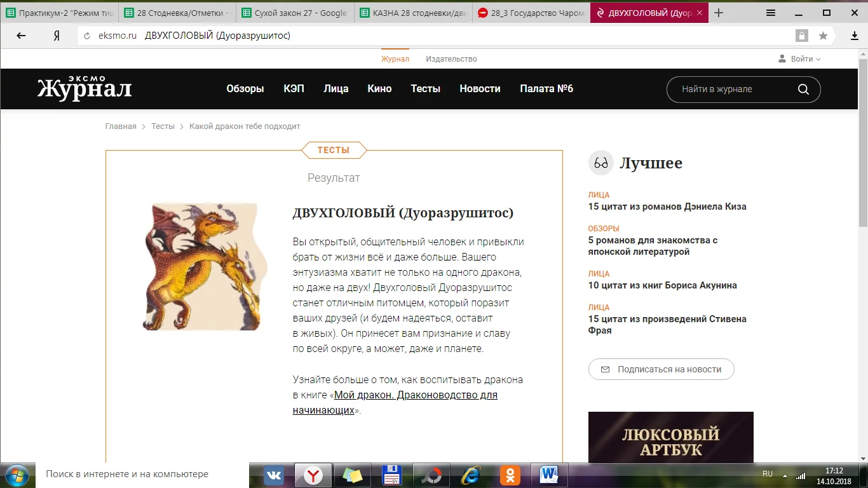Switch keyboard language RU indicator
Image resolution: width=868 pixels, height=488 pixels.
768,474
